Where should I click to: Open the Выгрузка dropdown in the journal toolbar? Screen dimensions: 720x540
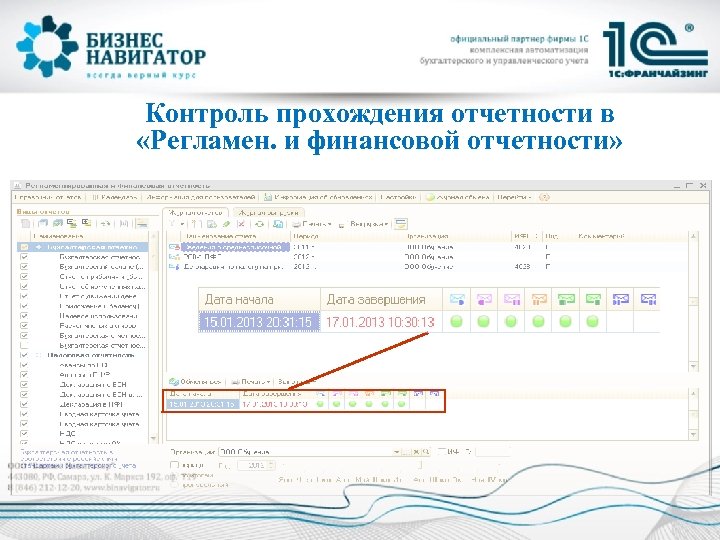coord(364,224)
